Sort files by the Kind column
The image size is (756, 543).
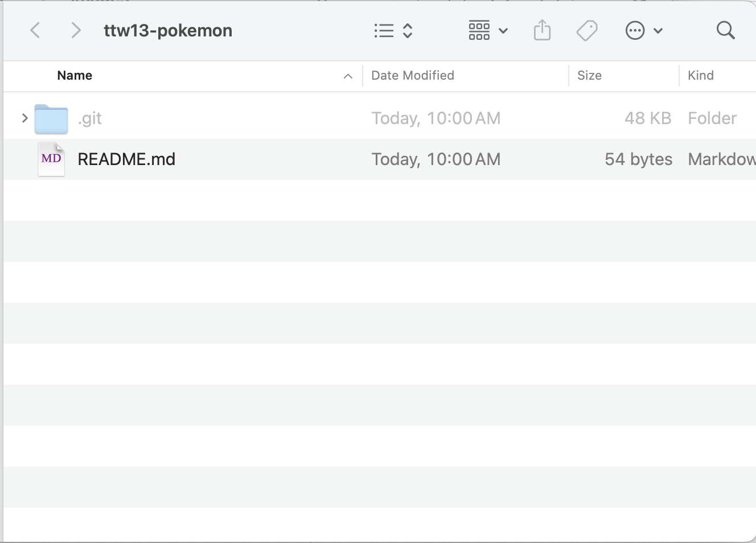coord(700,76)
